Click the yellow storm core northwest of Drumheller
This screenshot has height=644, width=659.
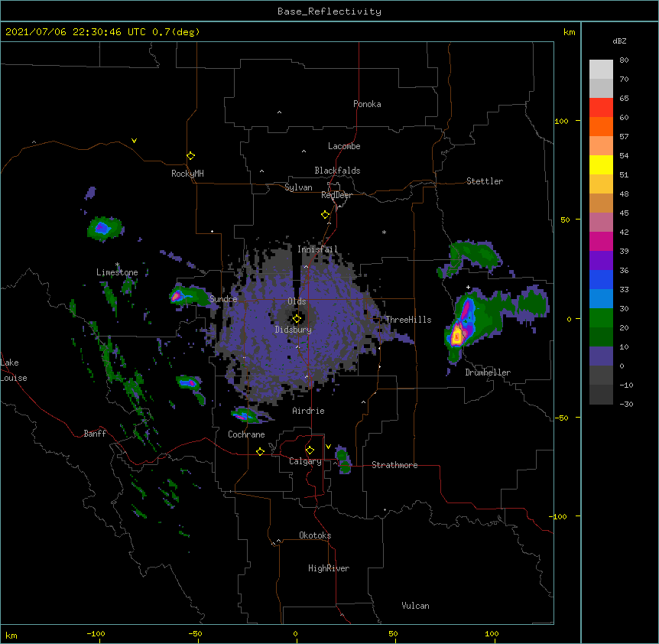click(457, 336)
